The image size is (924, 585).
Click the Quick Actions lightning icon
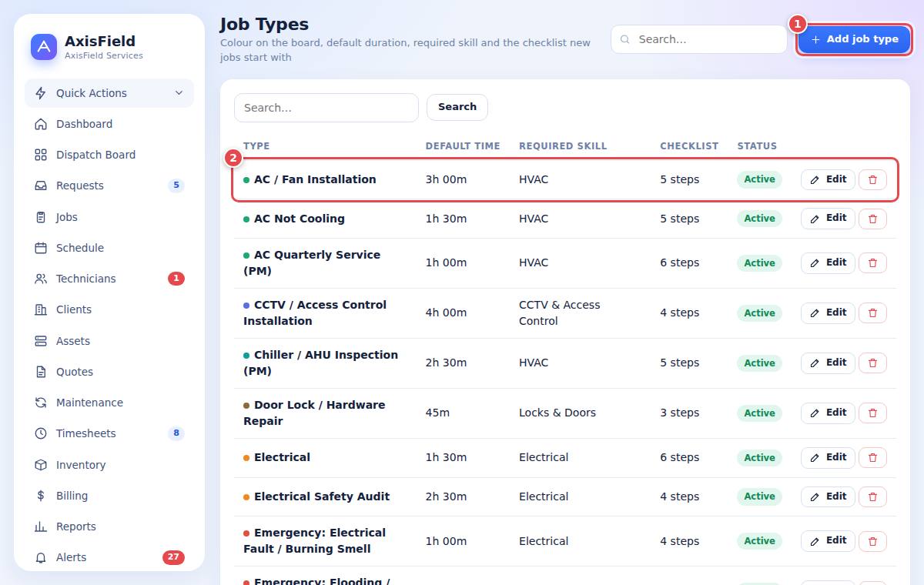(x=41, y=93)
